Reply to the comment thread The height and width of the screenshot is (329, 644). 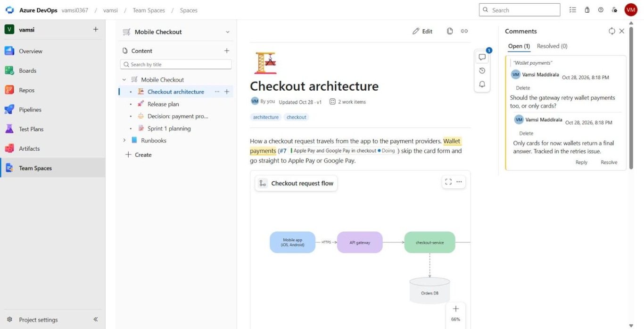click(x=581, y=162)
